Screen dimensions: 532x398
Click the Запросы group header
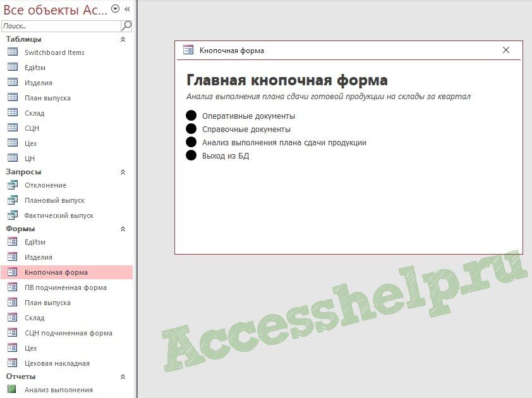point(23,172)
